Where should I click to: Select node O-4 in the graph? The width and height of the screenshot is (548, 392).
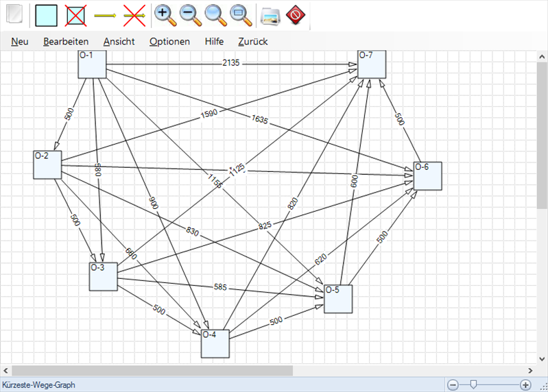215,343
